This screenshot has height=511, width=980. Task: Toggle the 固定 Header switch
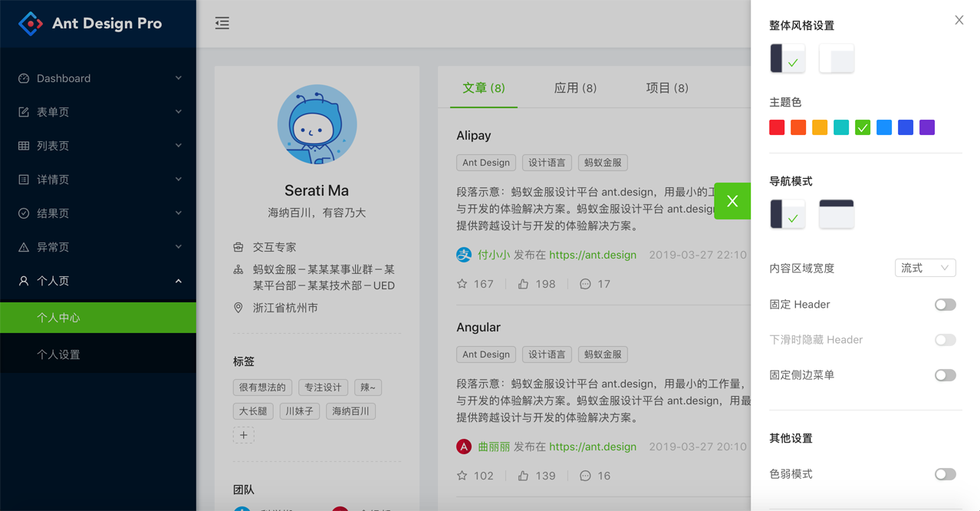coord(945,305)
